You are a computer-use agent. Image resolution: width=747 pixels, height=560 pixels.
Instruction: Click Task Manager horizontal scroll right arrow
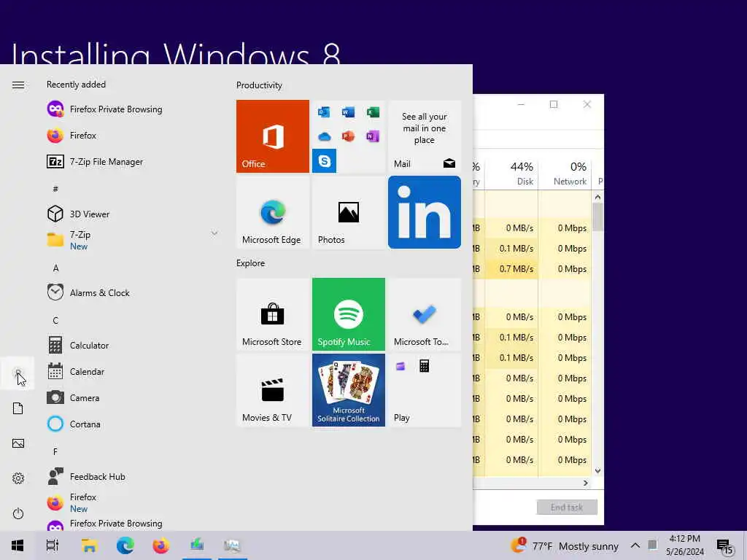(586, 483)
